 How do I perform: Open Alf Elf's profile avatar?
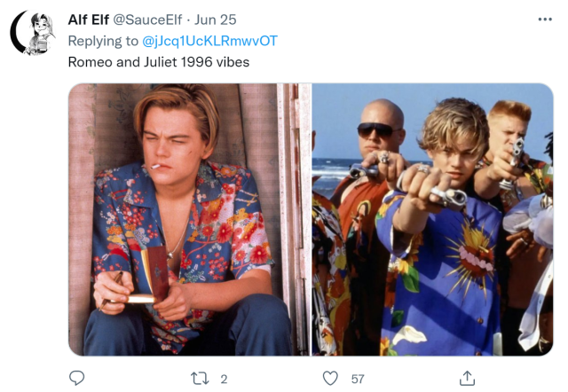point(32,34)
